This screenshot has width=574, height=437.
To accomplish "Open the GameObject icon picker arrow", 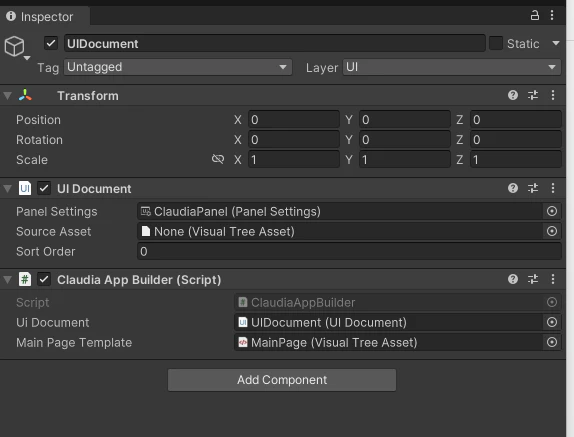I will pyautogui.click(x=27, y=58).
